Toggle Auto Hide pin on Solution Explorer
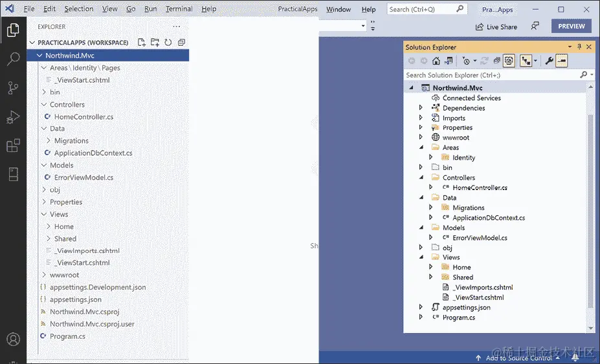600x364 pixels. point(579,47)
